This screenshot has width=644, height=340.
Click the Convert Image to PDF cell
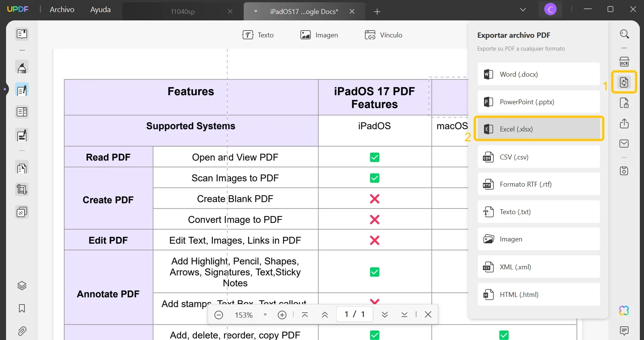(x=235, y=219)
